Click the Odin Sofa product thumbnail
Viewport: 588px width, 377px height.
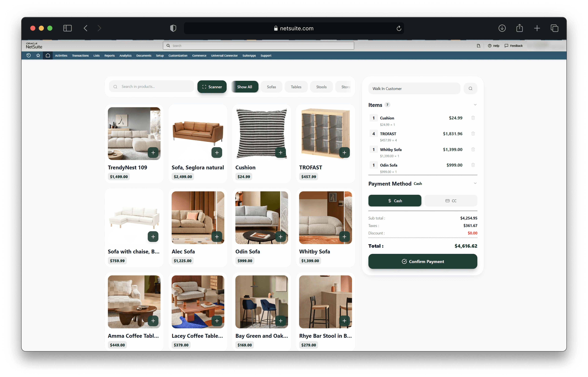[x=261, y=217]
